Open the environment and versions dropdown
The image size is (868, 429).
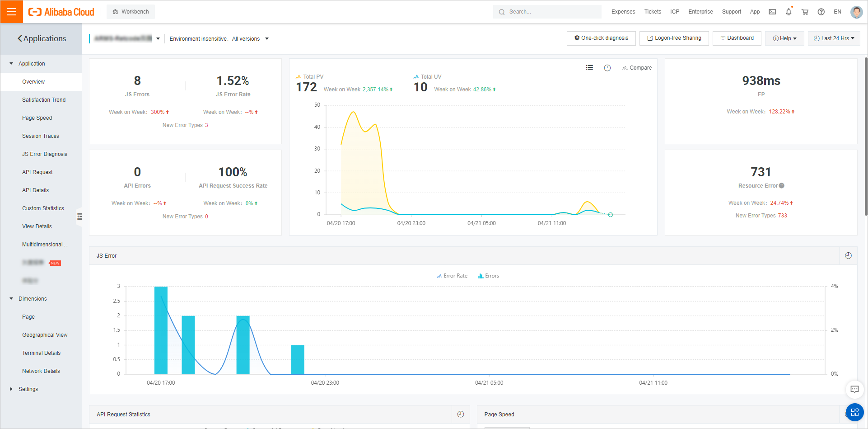[x=219, y=39]
